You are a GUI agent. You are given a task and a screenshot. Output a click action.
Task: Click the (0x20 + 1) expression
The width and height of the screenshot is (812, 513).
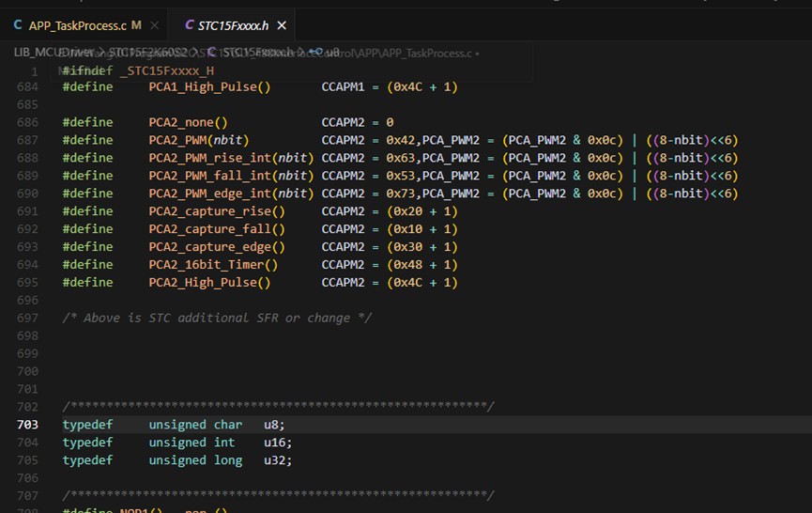[x=422, y=211]
